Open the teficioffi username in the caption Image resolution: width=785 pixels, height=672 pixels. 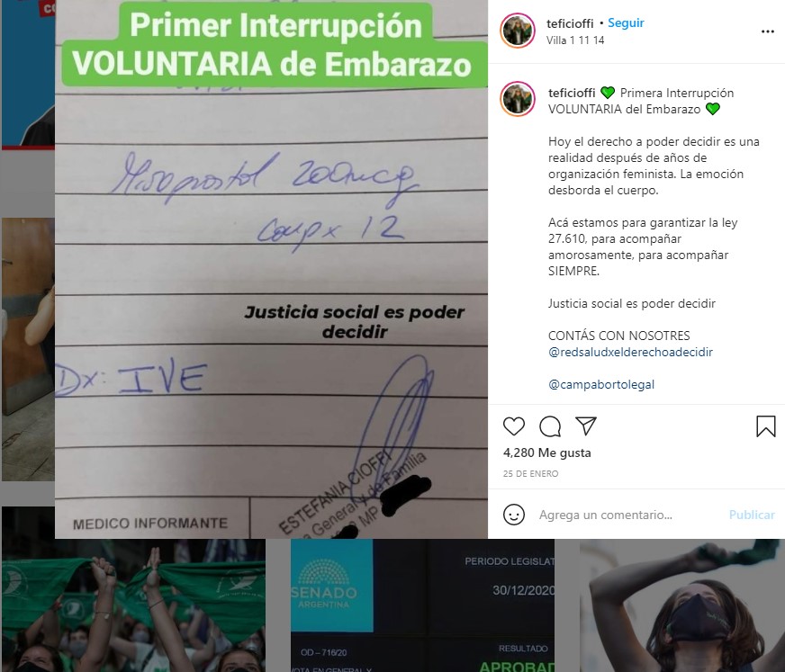click(x=572, y=93)
